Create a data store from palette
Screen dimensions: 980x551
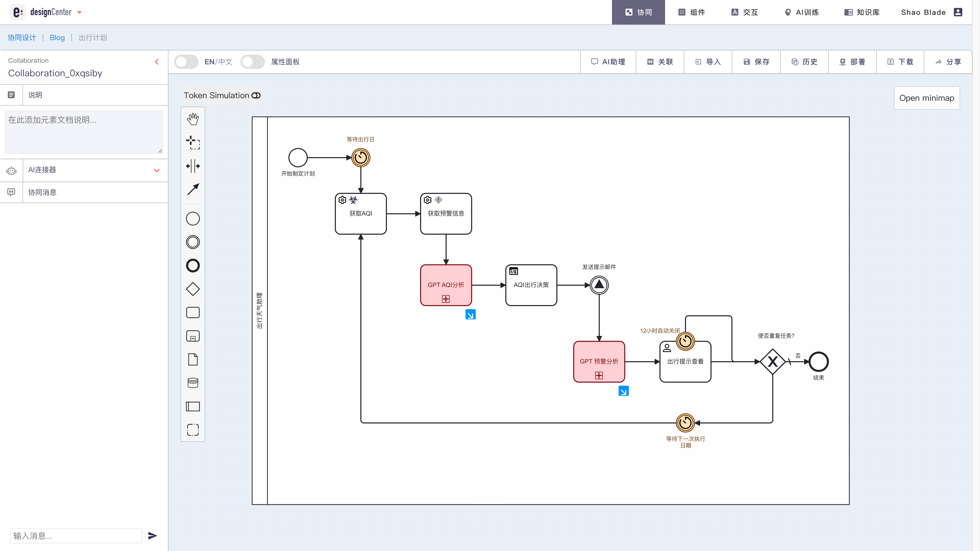(x=193, y=383)
